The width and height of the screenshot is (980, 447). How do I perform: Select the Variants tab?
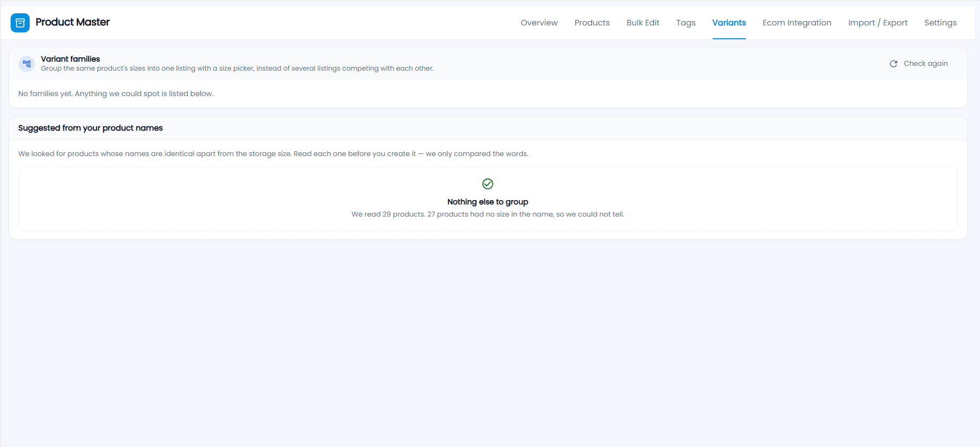tap(729, 23)
